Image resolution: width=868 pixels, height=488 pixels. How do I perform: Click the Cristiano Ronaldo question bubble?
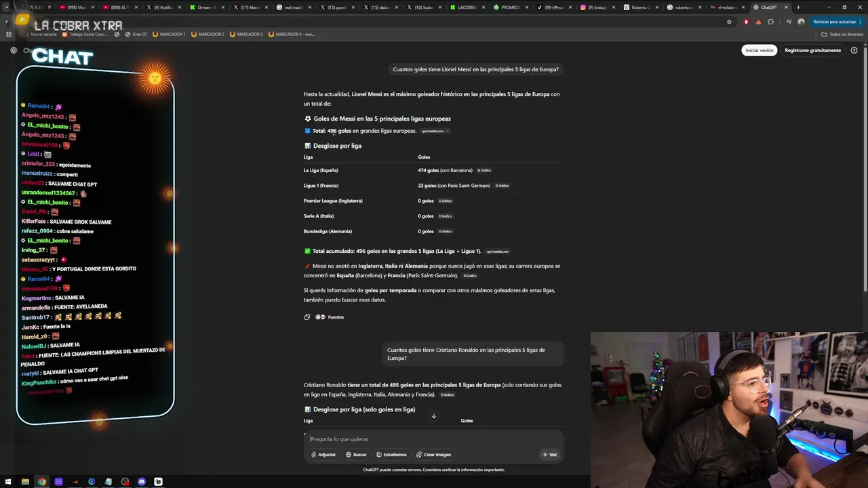tap(473, 354)
